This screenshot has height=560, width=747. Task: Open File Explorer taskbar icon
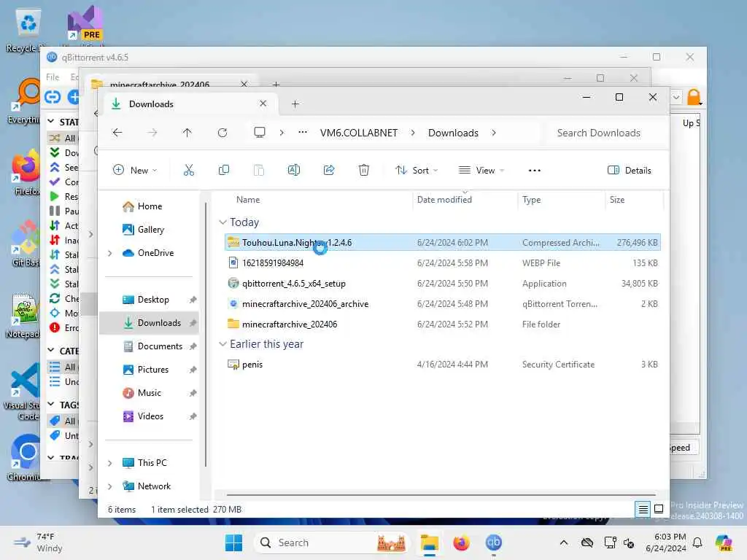coord(429,542)
